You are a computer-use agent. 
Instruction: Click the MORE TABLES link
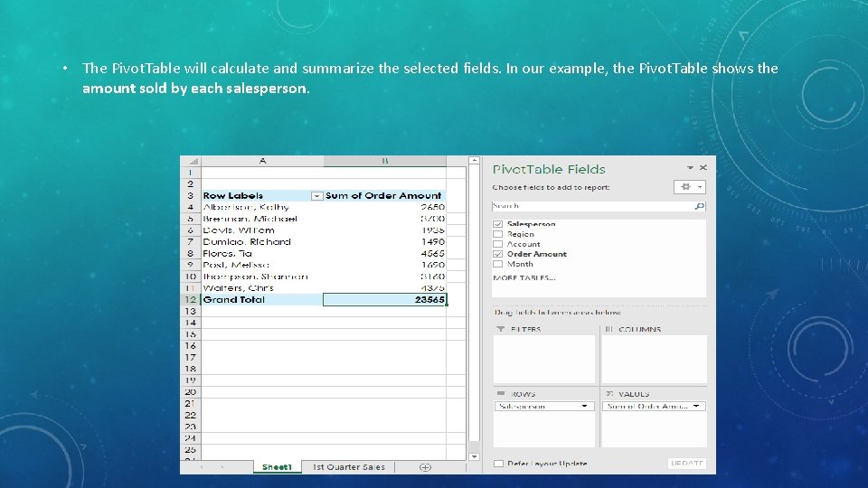tap(524, 277)
